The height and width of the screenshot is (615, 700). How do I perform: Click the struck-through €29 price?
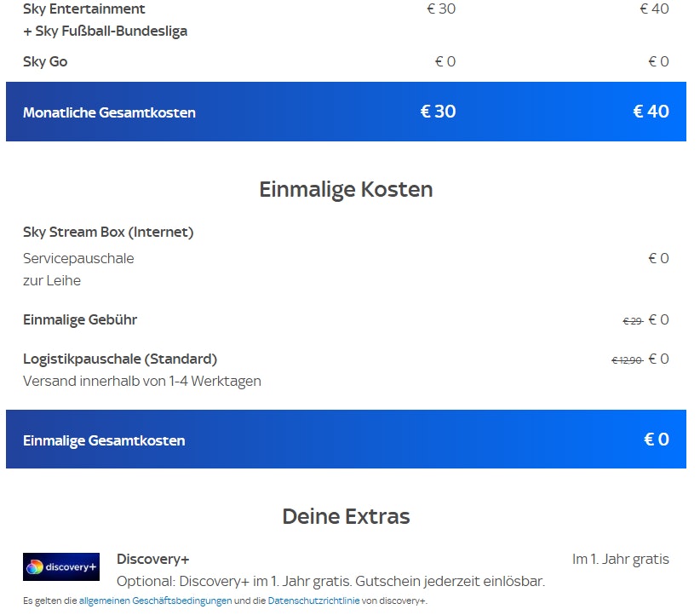coord(632,321)
